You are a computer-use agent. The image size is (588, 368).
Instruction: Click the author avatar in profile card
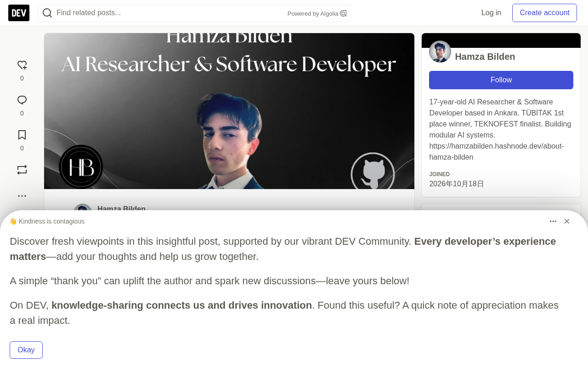[x=440, y=52]
